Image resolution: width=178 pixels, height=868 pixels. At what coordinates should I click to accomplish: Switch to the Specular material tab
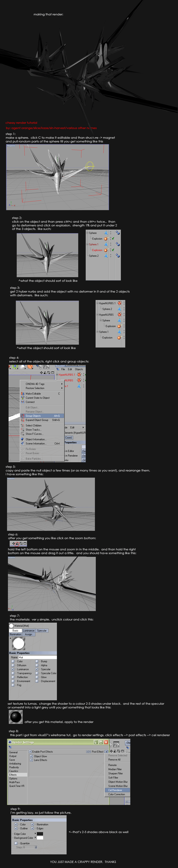(x=42, y=630)
